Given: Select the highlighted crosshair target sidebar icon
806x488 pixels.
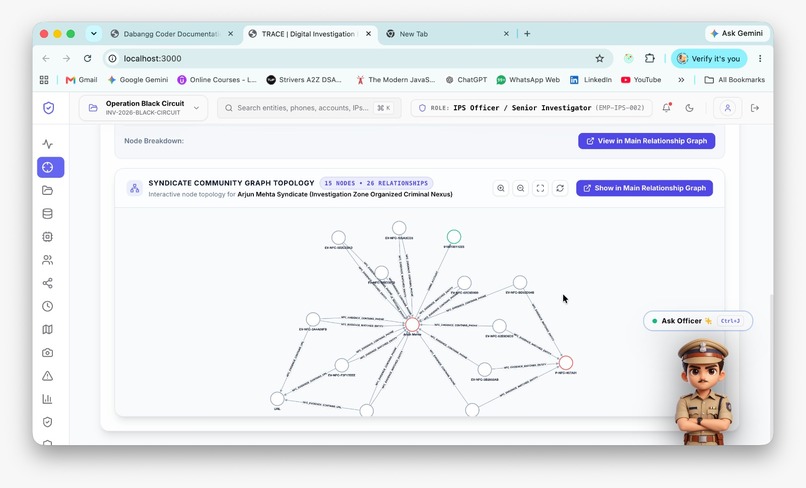Looking at the screenshot, I should click(x=50, y=167).
